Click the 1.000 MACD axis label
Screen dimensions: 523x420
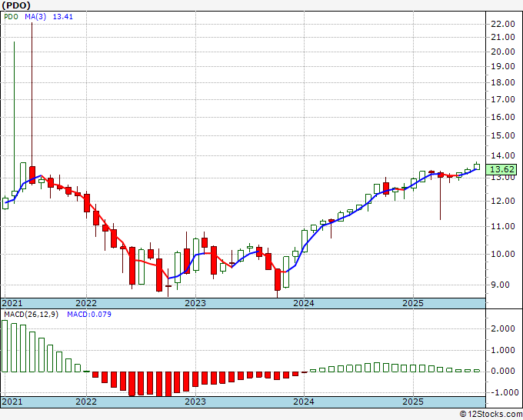click(x=503, y=350)
